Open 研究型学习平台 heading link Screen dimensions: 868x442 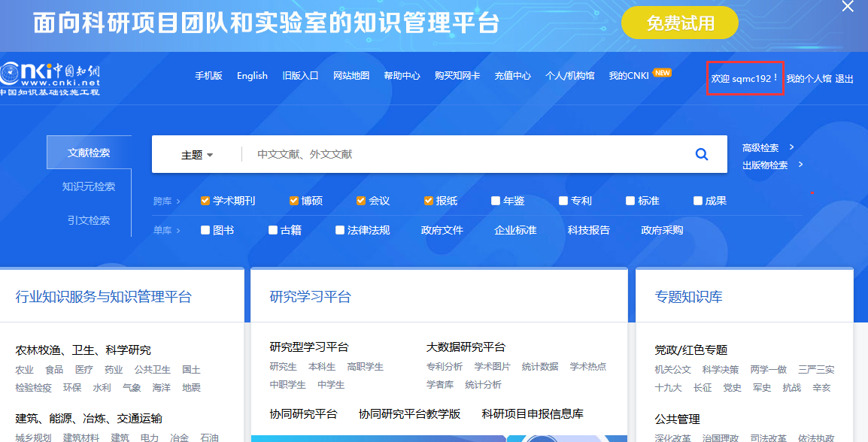309,347
